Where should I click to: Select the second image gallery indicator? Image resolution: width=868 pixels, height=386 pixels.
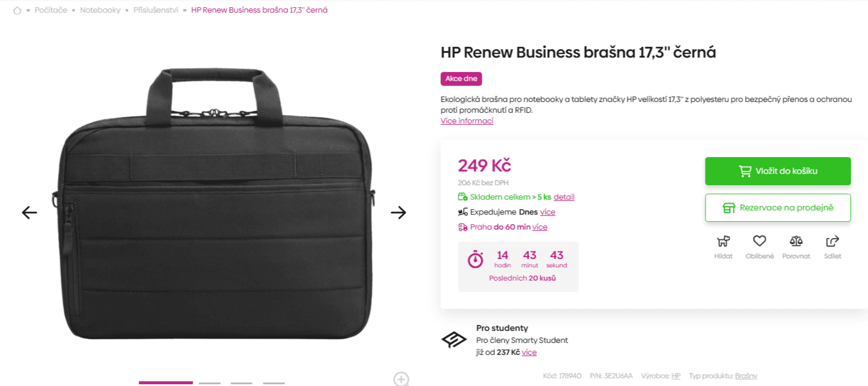(x=209, y=382)
